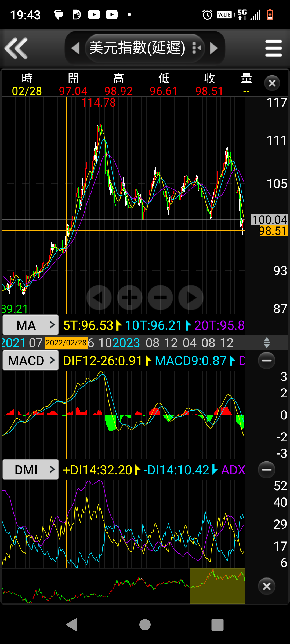This screenshot has height=644, width=290.
Task: Close the overview mini chart
Action: pyautogui.click(x=266, y=586)
